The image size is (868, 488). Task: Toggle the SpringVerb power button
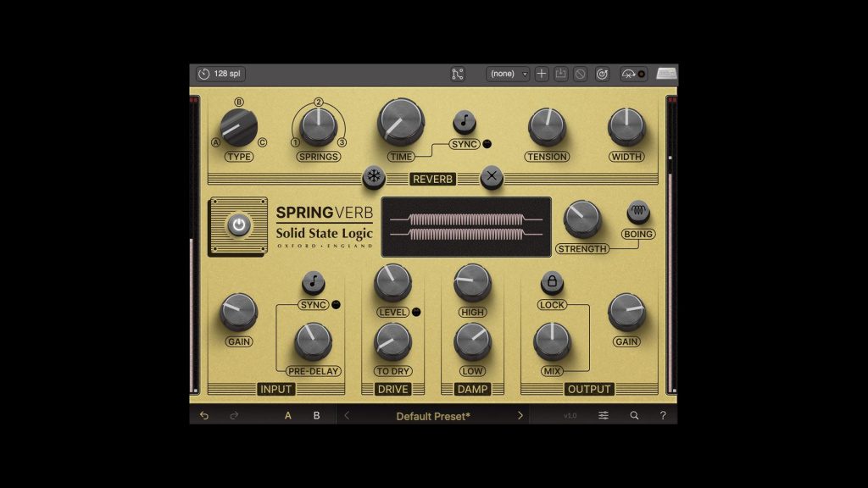238,224
